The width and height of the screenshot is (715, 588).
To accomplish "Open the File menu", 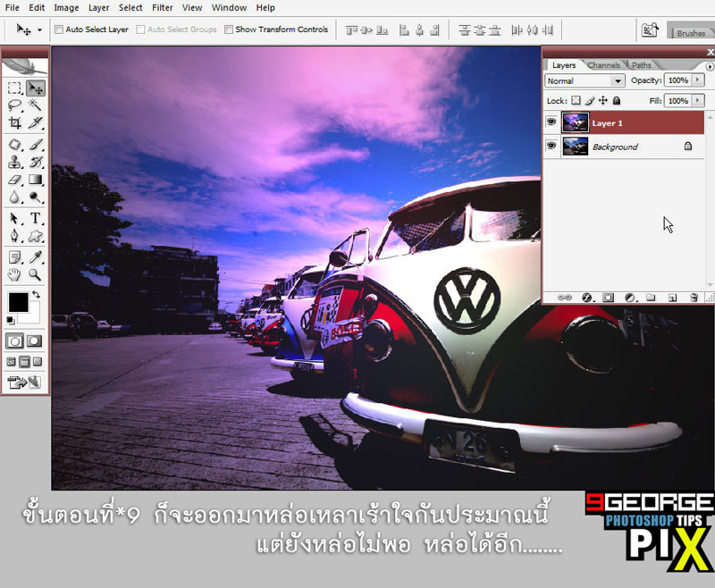I will tap(13, 8).
